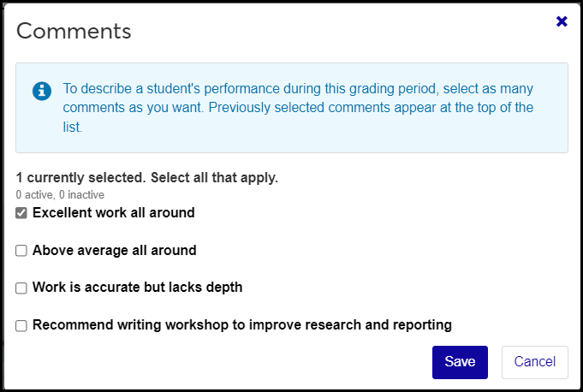
Task: Click the word "list." ending the info banner
Action: 73,127
